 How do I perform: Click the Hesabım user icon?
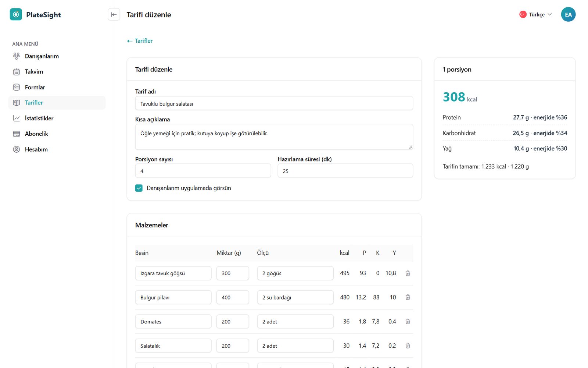(17, 149)
